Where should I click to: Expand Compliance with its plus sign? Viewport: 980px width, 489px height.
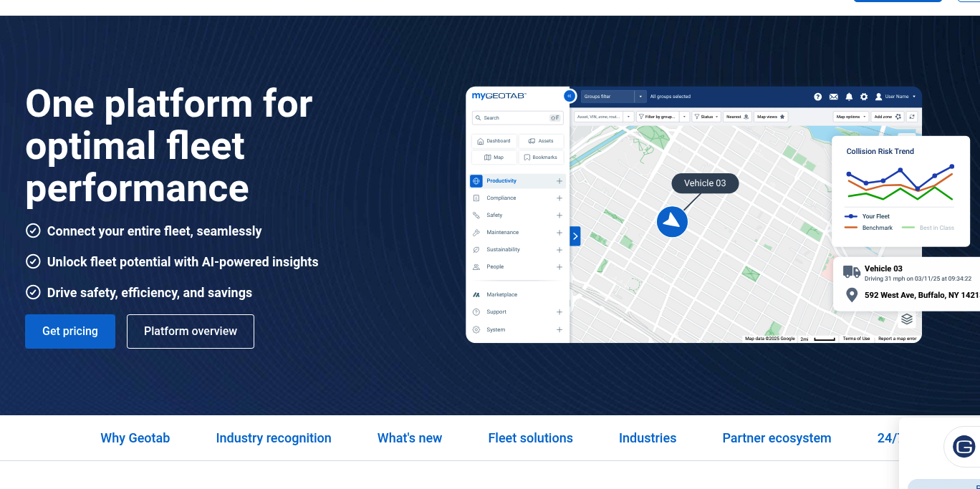(559, 198)
